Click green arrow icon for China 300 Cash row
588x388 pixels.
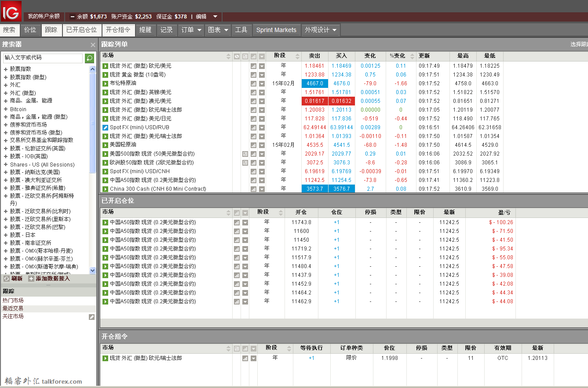[105, 189]
